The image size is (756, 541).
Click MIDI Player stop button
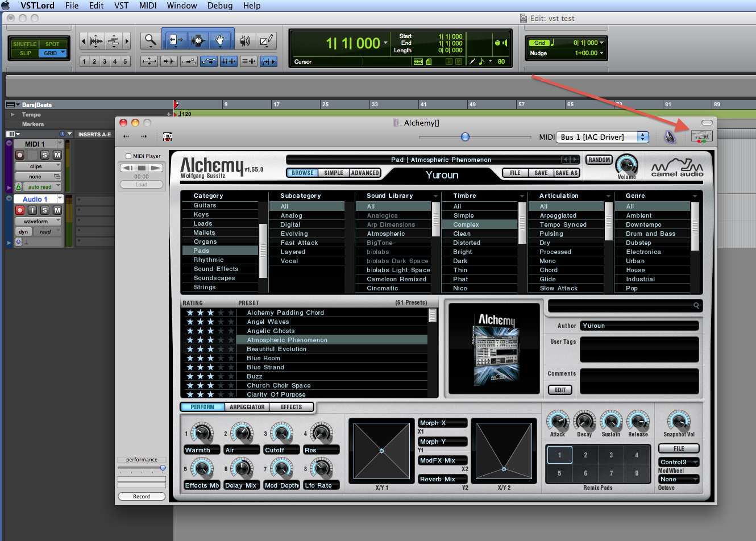142,168
